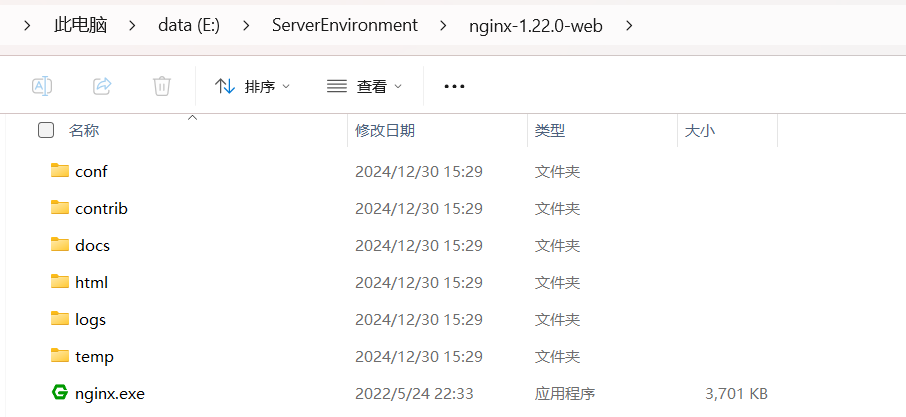Click the 此电脑 breadcrumb
Image resolution: width=906 pixels, height=417 pixels.
point(81,25)
